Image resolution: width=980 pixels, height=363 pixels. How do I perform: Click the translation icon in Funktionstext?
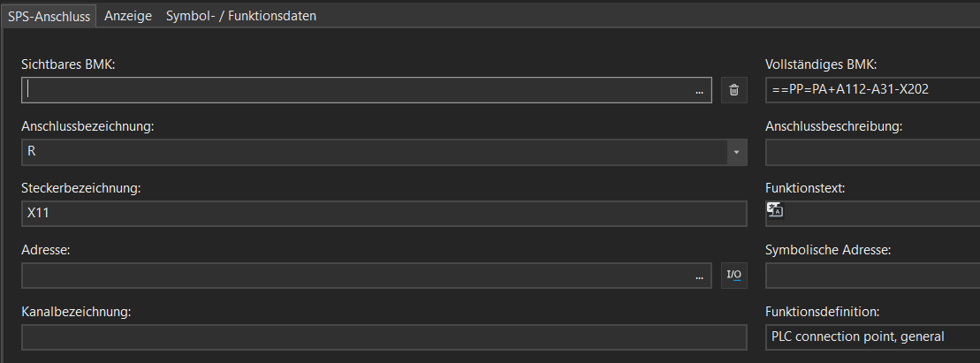pyautogui.click(x=775, y=210)
